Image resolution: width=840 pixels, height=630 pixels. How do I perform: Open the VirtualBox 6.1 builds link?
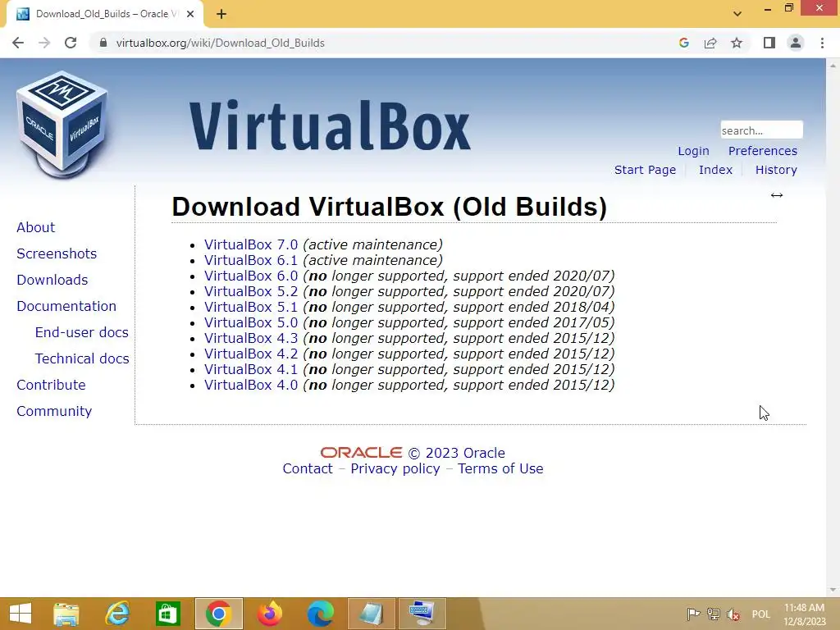point(251,260)
